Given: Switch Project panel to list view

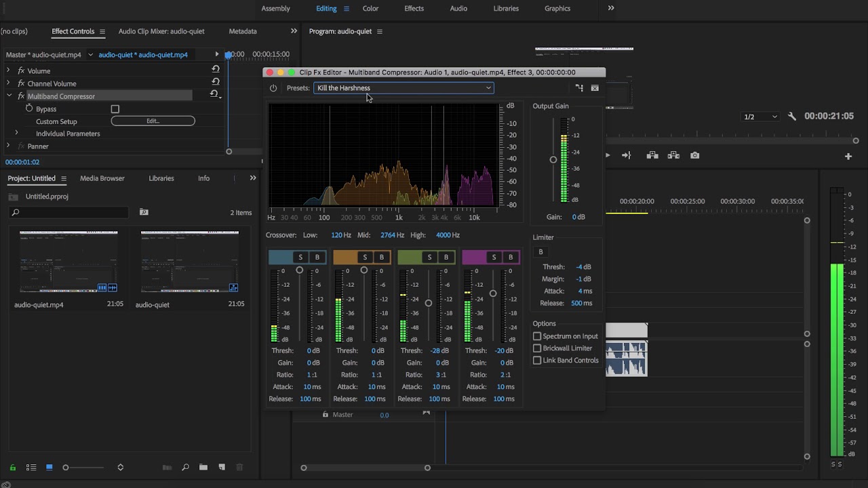Looking at the screenshot, I should (31, 467).
